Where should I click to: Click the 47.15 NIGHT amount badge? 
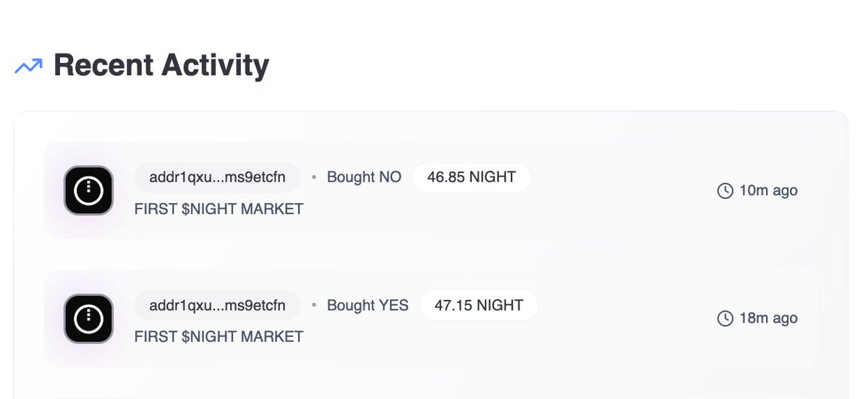(x=479, y=305)
